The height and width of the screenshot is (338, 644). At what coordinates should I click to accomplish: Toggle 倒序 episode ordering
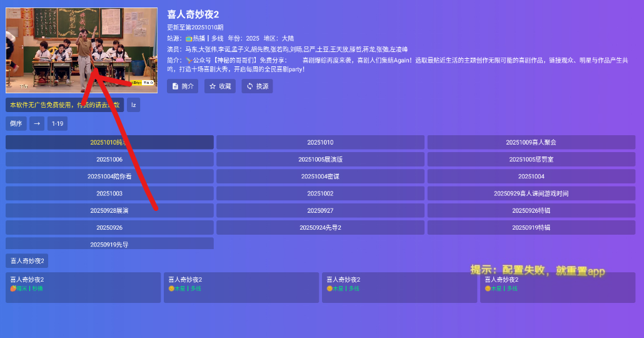16,124
